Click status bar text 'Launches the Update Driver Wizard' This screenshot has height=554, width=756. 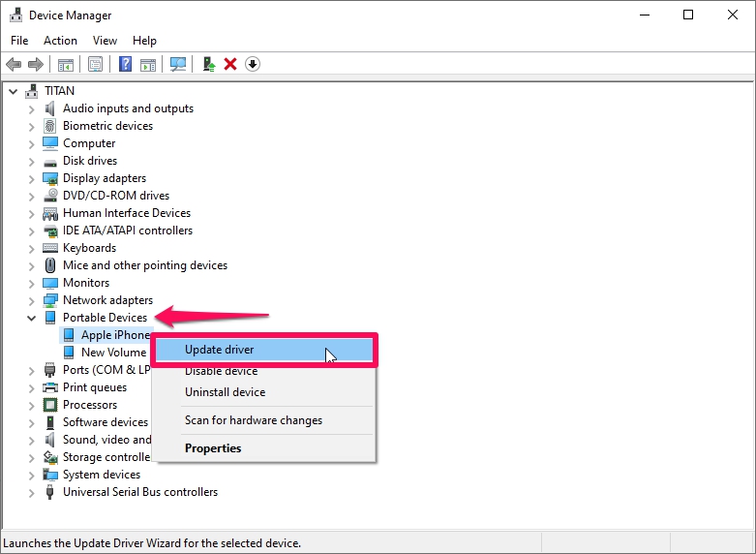tap(152, 543)
